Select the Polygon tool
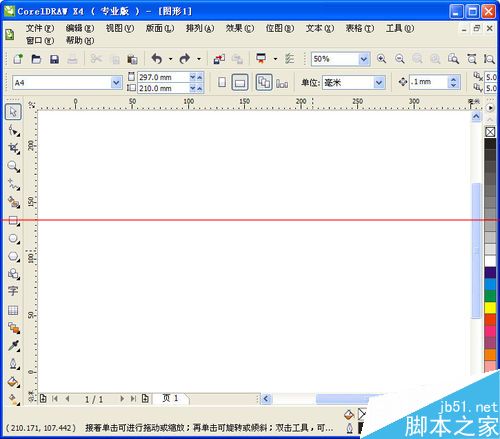This screenshot has width=500, height=439. click(13, 256)
